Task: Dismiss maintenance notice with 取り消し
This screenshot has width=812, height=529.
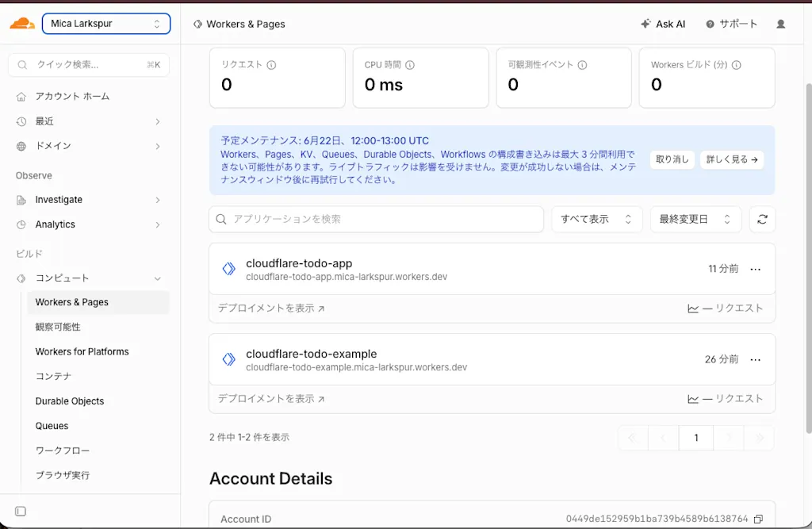Action: coord(672,159)
